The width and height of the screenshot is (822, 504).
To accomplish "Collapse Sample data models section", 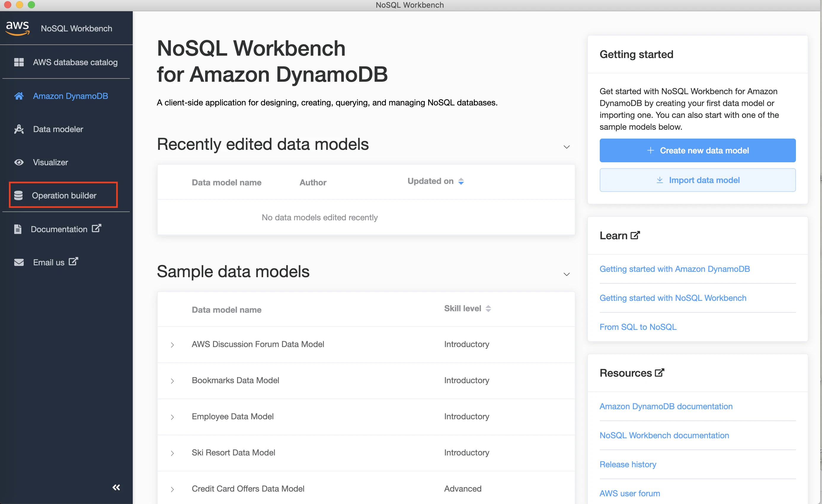I will pos(567,274).
